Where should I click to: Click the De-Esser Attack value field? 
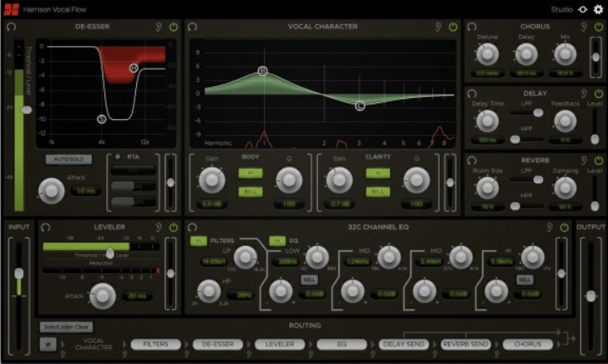coord(85,191)
